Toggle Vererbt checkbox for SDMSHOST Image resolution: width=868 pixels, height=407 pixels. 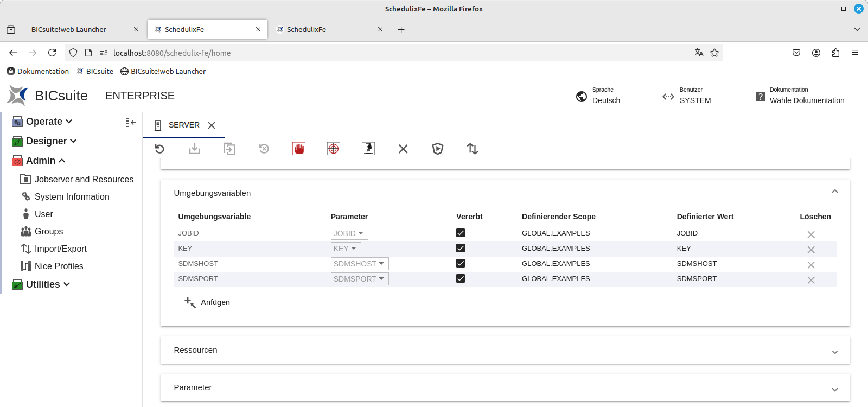coord(461,263)
